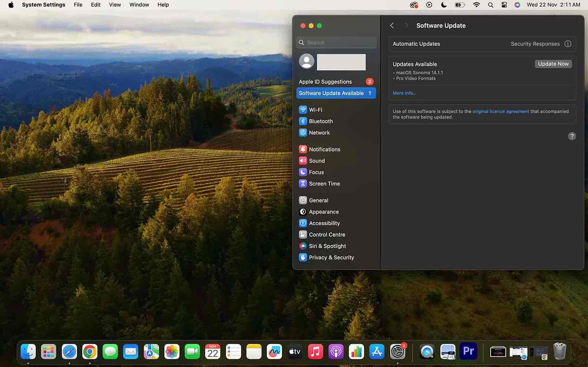Click the Focus moon icon in the menu bar
This screenshot has height=367, width=588.
(x=443, y=5)
